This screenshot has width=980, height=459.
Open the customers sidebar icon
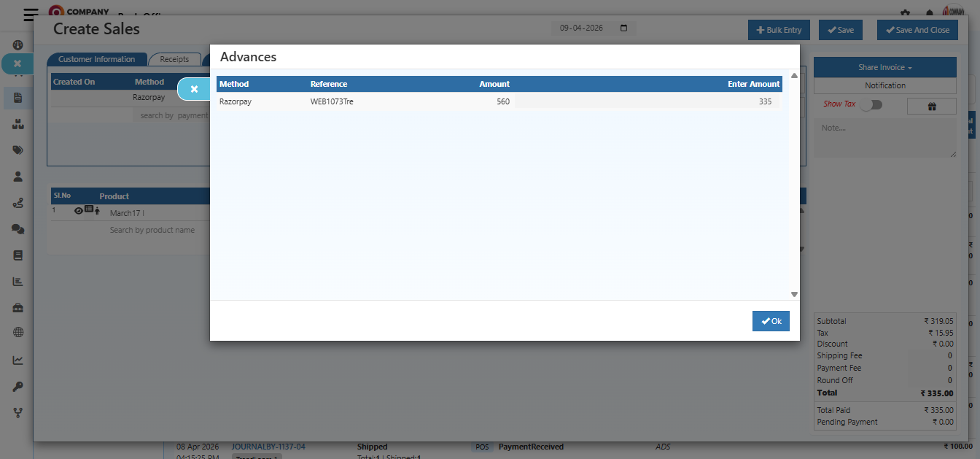pyautogui.click(x=17, y=176)
